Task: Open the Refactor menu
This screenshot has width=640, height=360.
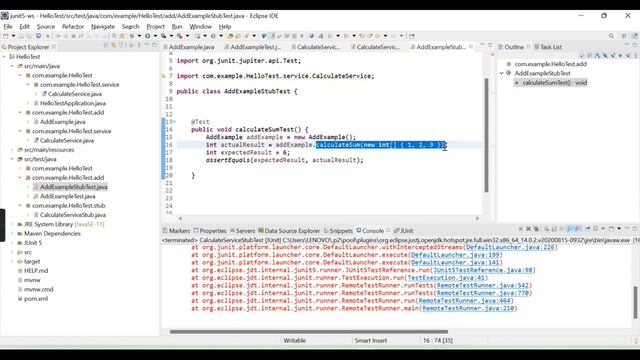Action: point(73,27)
